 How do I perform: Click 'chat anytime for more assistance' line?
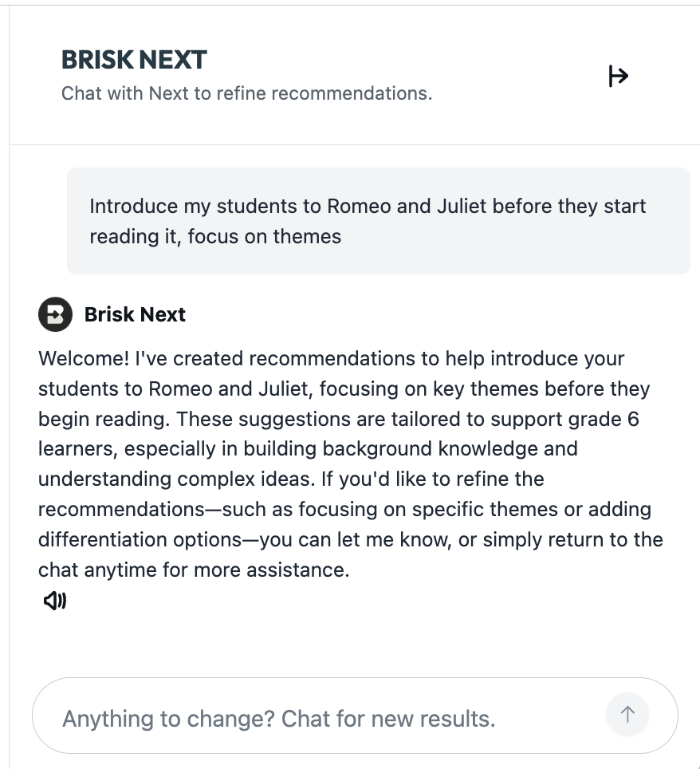(x=194, y=570)
